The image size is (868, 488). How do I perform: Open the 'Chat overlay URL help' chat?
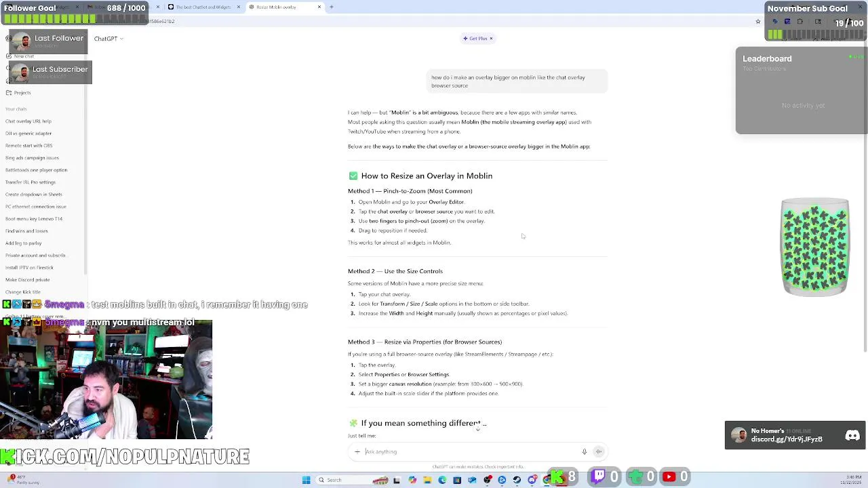point(28,121)
